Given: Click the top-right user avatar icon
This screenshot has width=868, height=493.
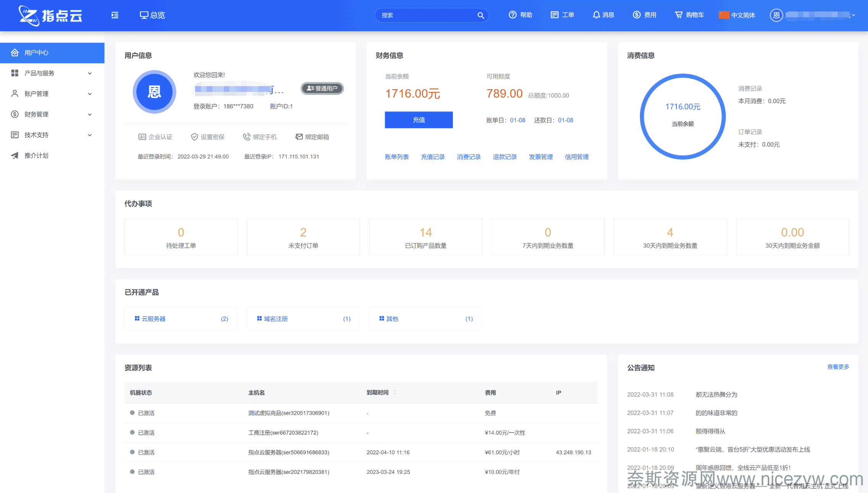Looking at the screenshot, I should coord(776,15).
